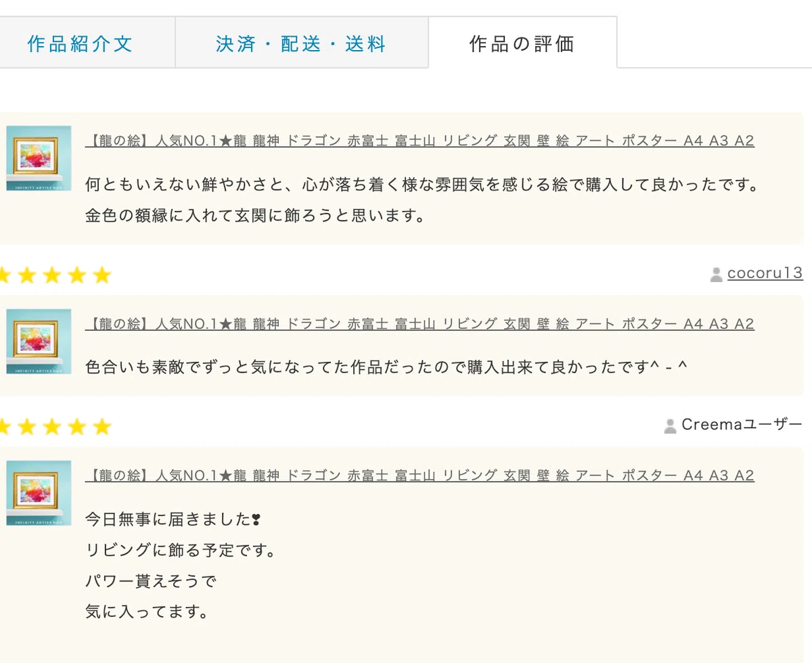Viewport: 812px width, 663px height.
Task: Open first review's product title link
Action: (420, 141)
